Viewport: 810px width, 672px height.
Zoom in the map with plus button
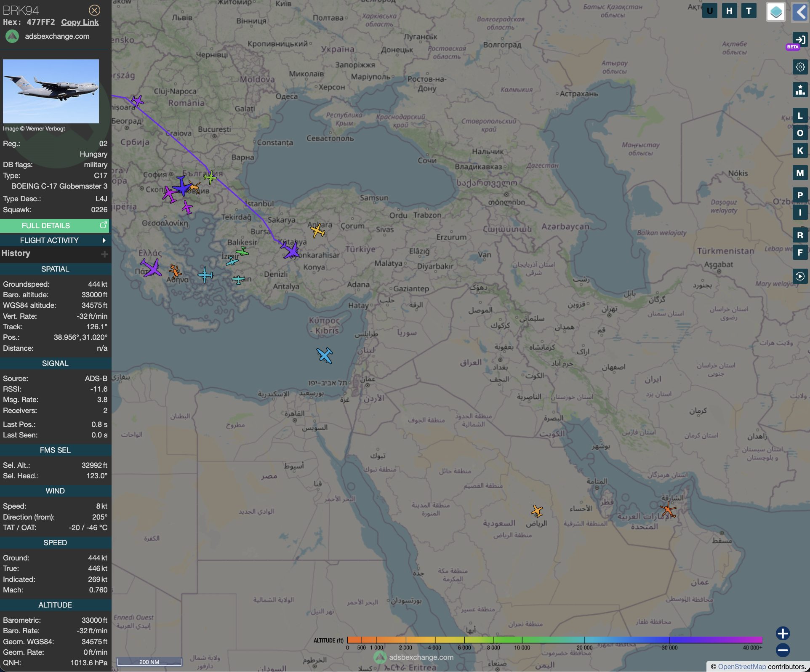click(x=783, y=633)
